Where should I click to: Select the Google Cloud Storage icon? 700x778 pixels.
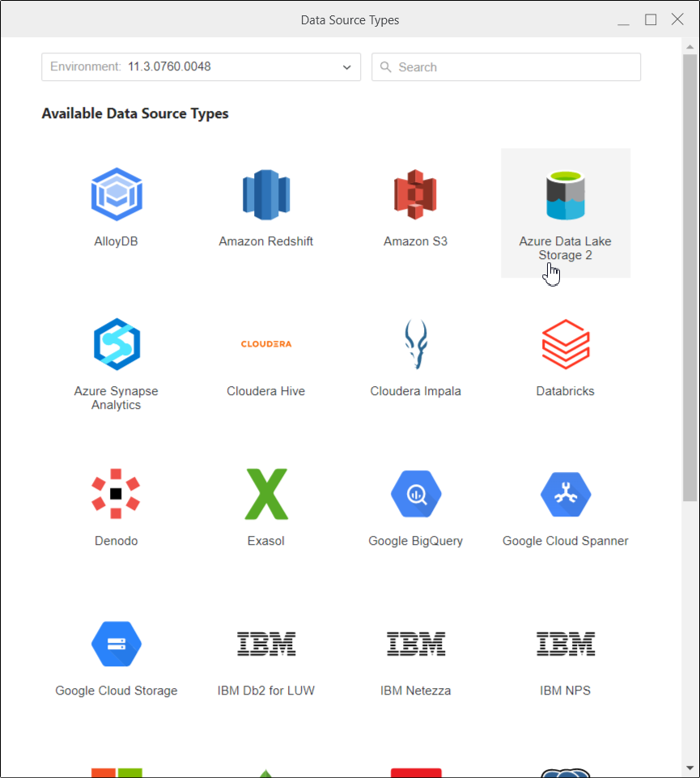coord(117,644)
